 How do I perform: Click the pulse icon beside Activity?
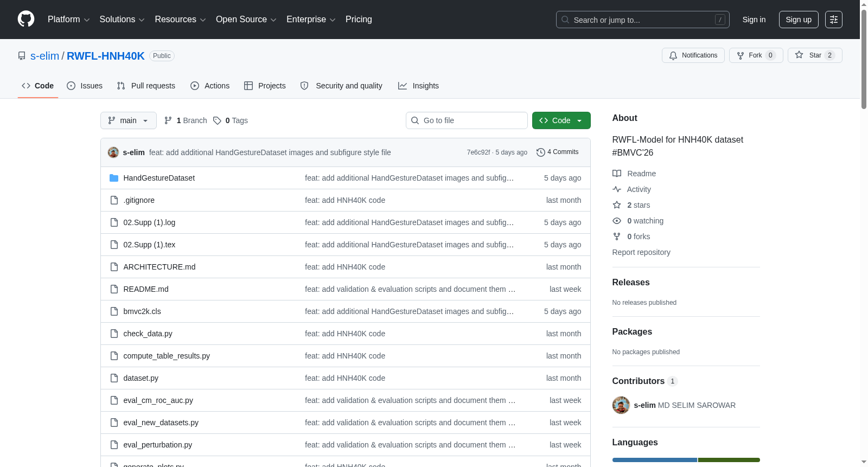click(x=617, y=189)
